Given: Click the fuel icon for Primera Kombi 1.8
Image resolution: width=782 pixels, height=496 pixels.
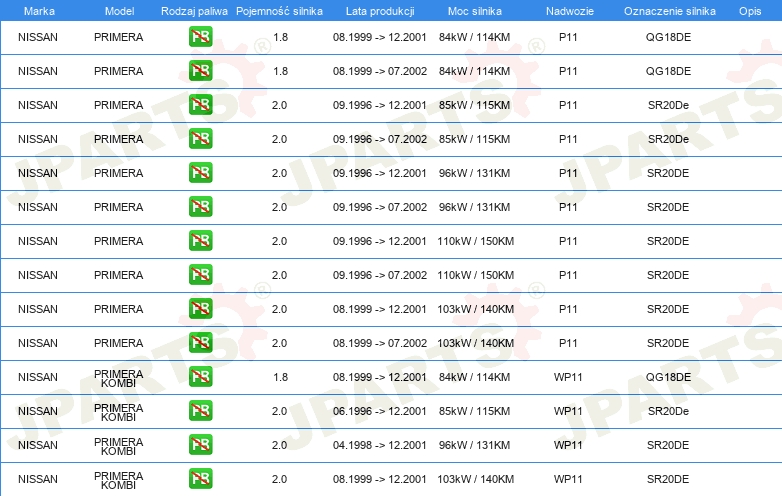Looking at the screenshot, I should [x=200, y=377].
